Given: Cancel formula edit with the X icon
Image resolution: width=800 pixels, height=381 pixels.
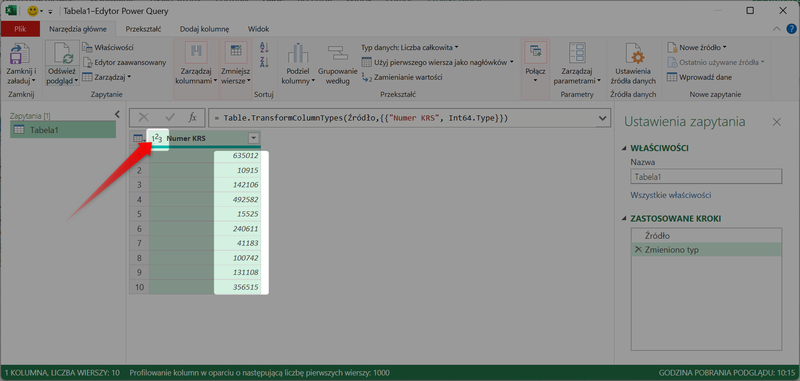Looking at the screenshot, I should [x=144, y=117].
